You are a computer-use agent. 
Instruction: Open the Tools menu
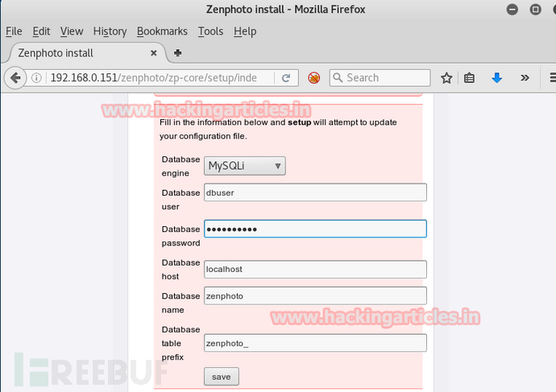pos(210,31)
